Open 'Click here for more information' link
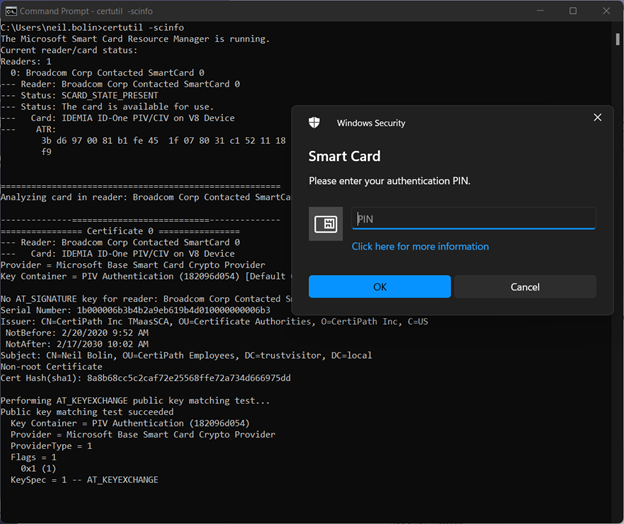Viewport: 624px width, 524px height. coord(420,246)
